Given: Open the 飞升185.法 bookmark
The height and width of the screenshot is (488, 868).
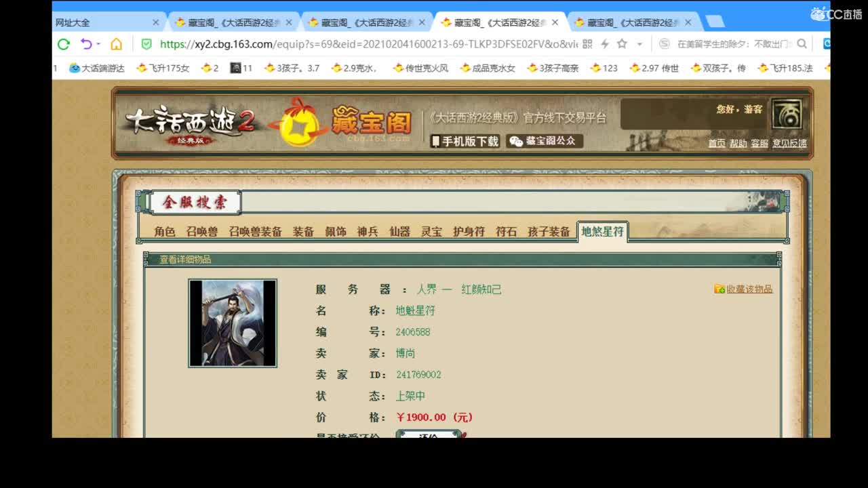Looking at the screenshot, I should 785,68.
